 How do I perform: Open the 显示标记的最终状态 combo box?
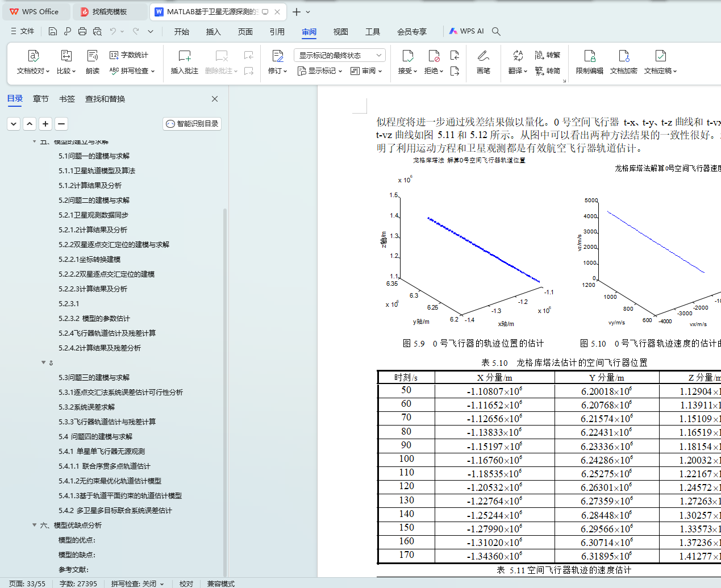coord(340,55)
